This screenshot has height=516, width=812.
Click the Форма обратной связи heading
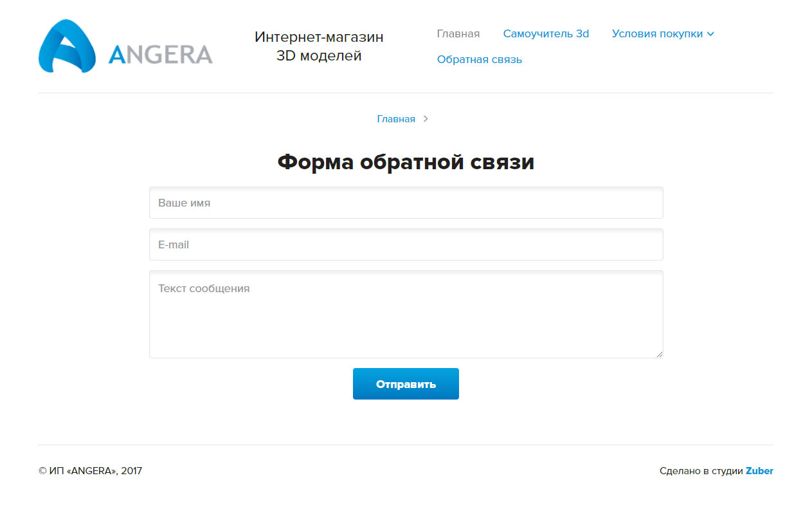tap(406, 162)
